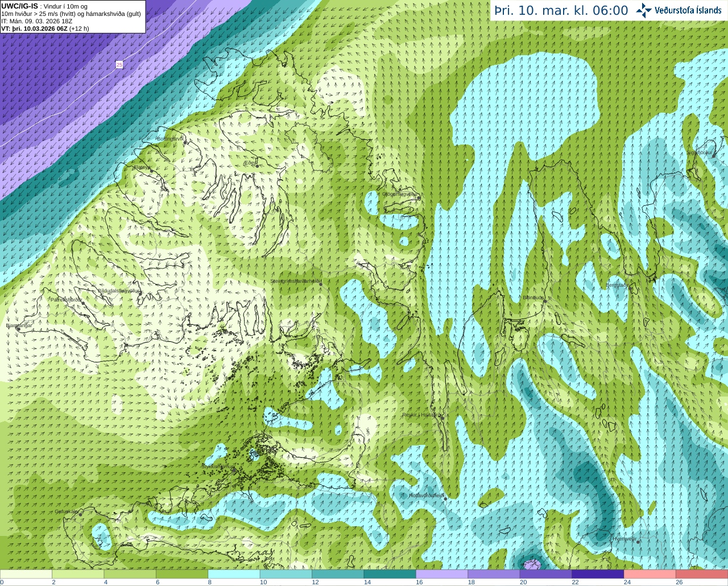Select the IT: Mán. 09. 03. 2026 18Z line
The width and height of the screenshot is (728, 586).
36,21
